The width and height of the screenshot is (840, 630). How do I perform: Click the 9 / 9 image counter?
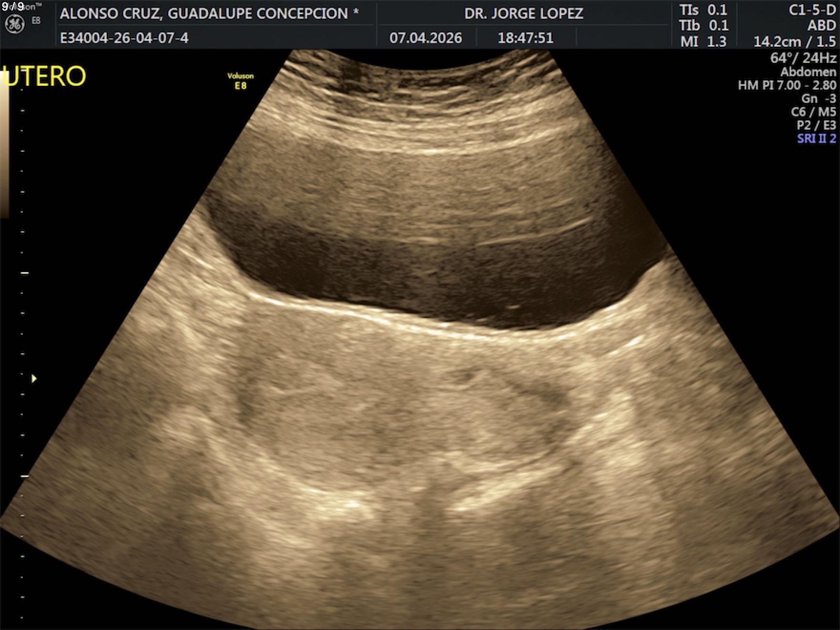pos(13,7)
